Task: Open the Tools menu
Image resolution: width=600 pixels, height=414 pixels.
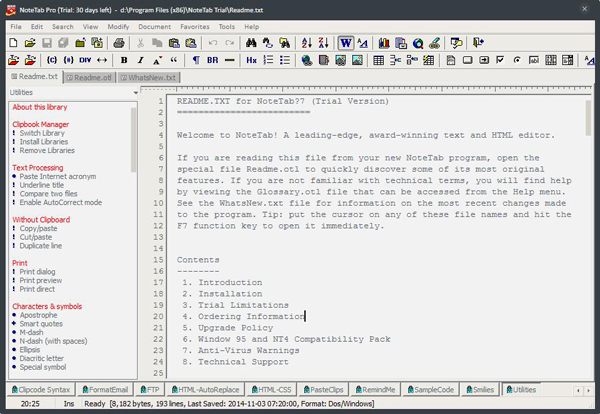Action: tap(227, 27)
